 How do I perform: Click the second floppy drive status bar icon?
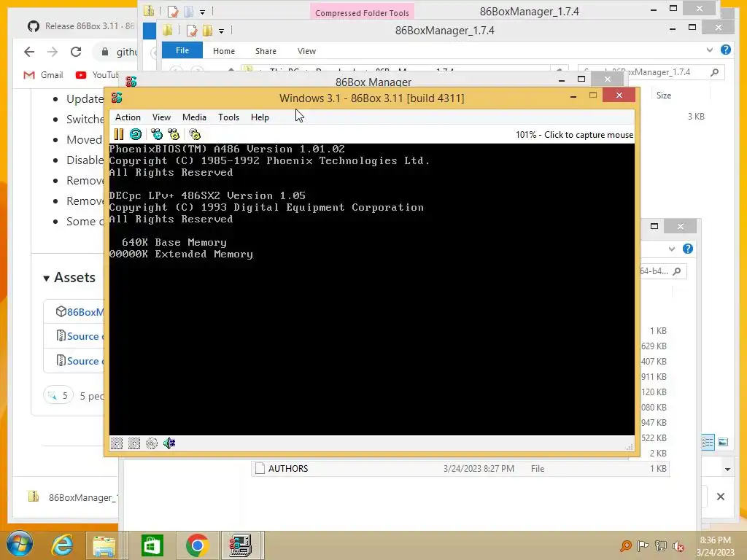134,443
